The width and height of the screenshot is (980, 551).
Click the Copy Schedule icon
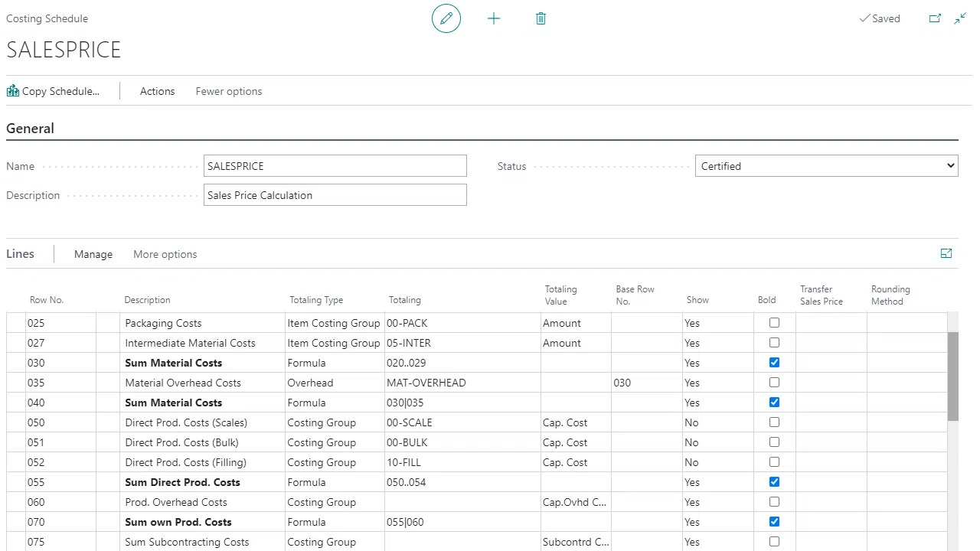pos(13,91)
